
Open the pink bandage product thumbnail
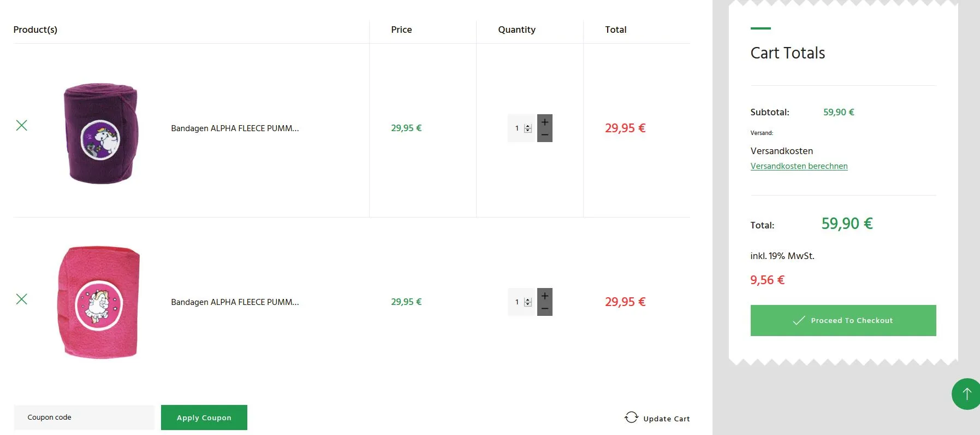click(99, 302)
